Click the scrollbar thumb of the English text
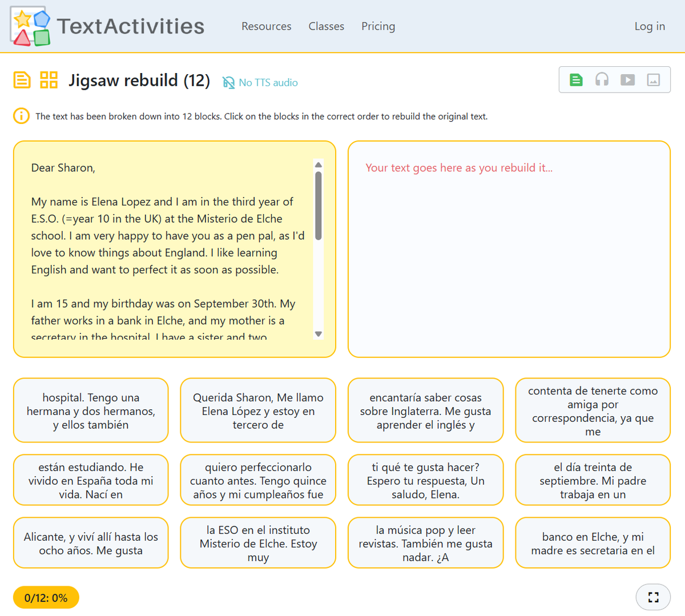Image resolution: width=685 pixels, height=616 pixels. 319,206
